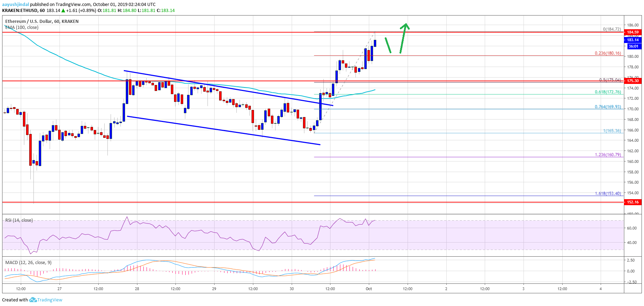The height and width of the screenshot is (306, 644).
Task: Click the Oct date on time axis
Action: [x=369, y=289]
